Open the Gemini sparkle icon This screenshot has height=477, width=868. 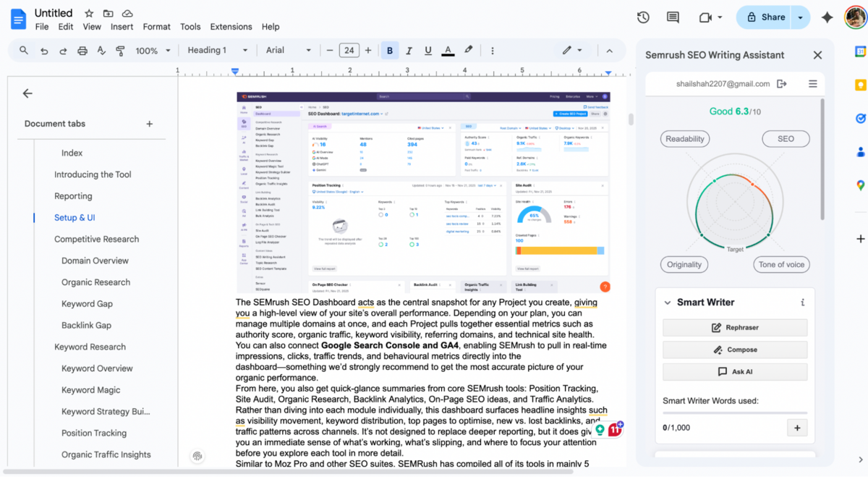[827, 17]
